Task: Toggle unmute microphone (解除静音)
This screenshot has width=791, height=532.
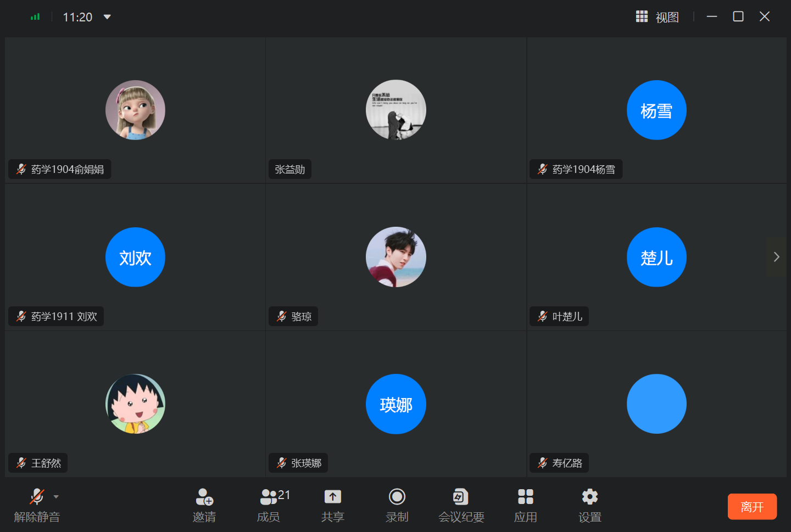Action: [x=36, y=497]
